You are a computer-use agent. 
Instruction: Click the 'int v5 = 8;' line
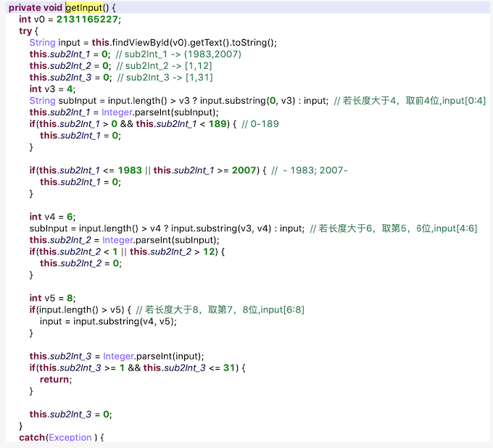52,298
